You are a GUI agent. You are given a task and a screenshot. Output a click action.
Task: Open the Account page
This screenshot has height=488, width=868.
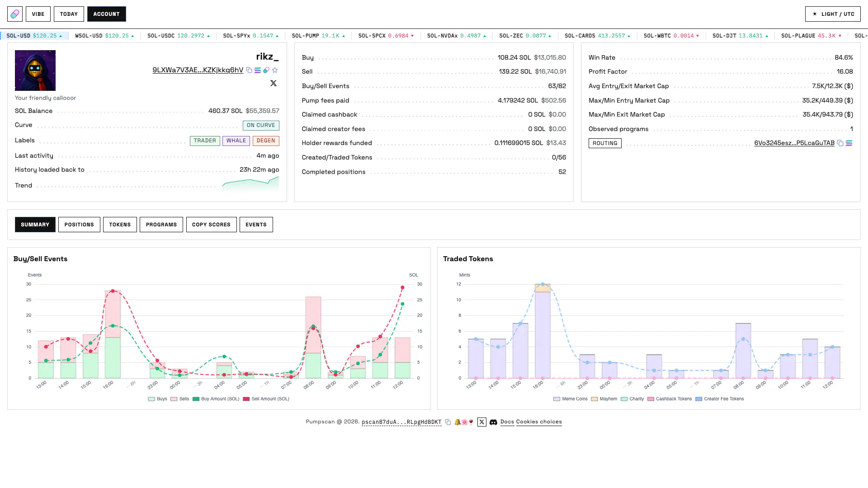click(107, 14)
